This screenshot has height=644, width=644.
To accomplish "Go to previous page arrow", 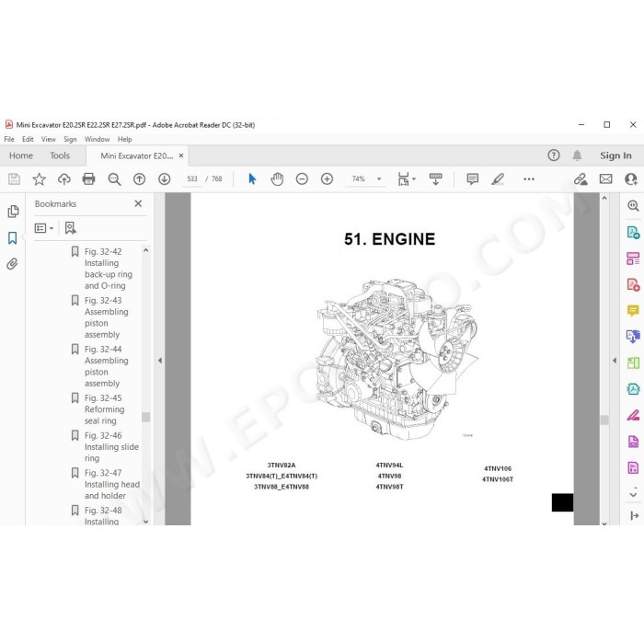I will coord(139,179).
